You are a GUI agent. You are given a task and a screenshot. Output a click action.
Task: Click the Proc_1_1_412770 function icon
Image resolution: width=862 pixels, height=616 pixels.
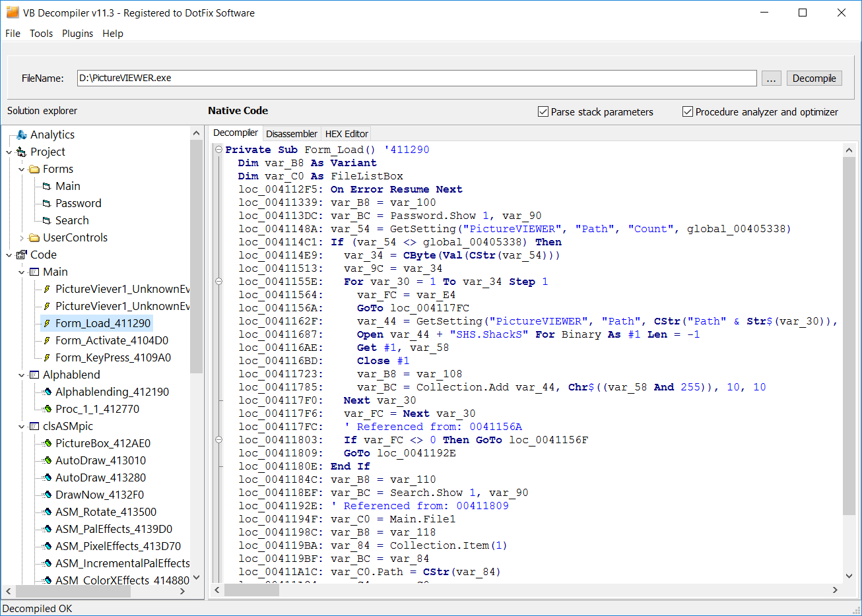[47, 409]
